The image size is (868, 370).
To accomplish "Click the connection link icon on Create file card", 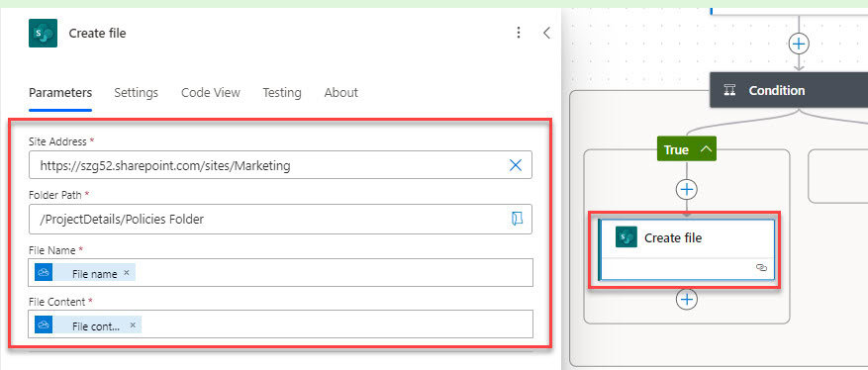I will [x=761, y=268].
